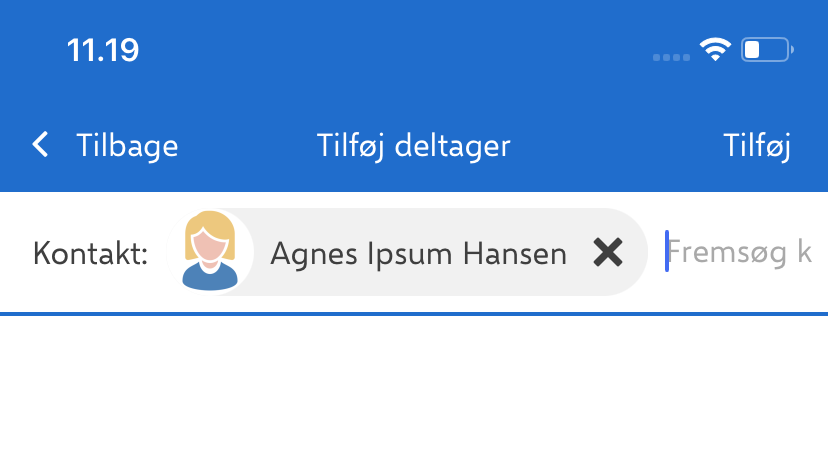Image resolution: width=828 pixels, height=461 pixels.
Task: Tap the battery indicator icon
Action: pyautogui.click(x=766, y=50)
